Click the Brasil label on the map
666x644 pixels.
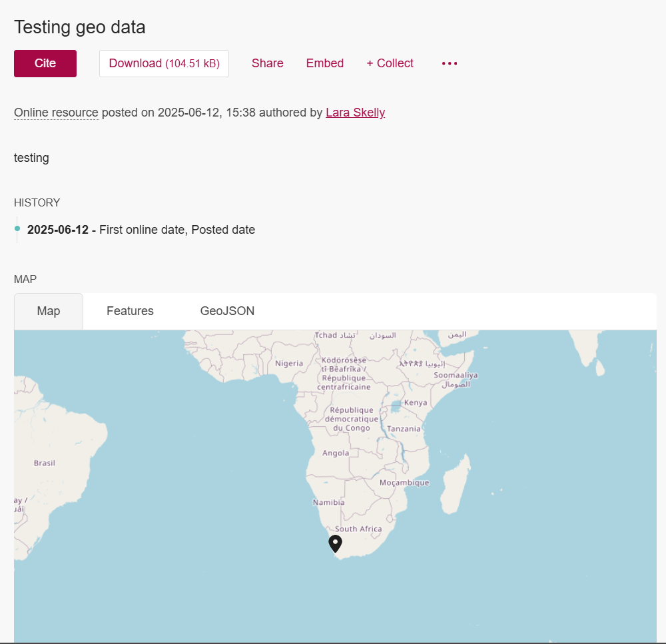click(45, 463)
